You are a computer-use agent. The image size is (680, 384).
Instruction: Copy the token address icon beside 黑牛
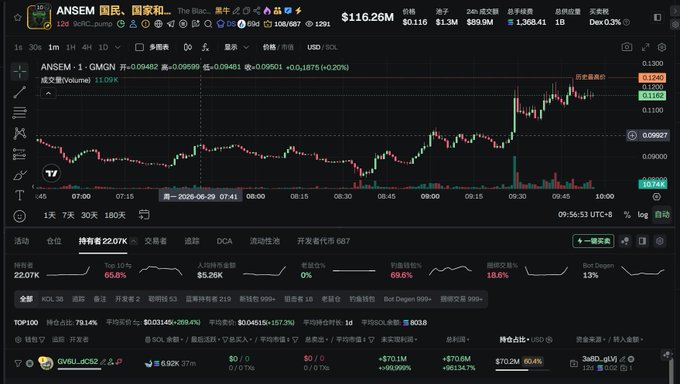coord(247,11)
